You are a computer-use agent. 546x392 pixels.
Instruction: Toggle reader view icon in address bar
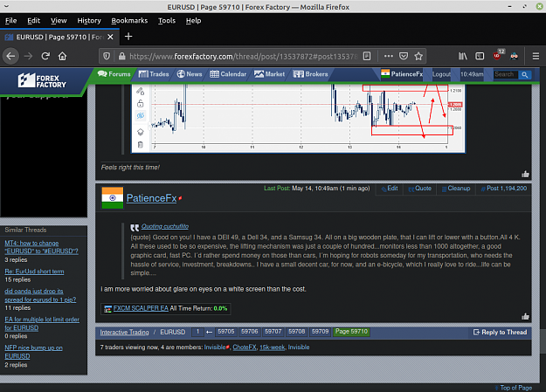[367, 56]
